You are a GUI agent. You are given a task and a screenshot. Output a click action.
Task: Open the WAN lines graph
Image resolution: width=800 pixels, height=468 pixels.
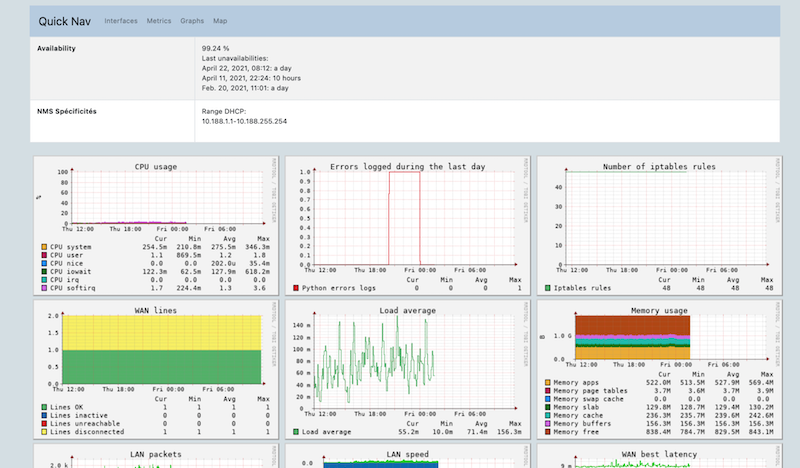156,370
